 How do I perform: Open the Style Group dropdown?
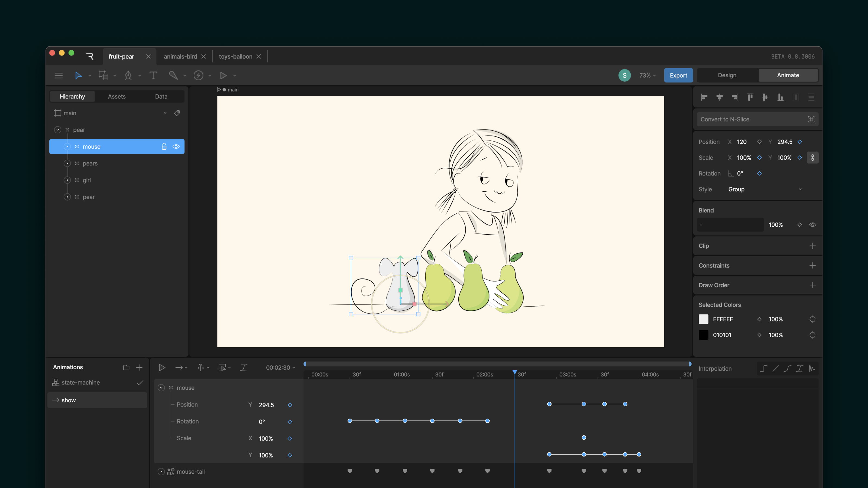coord(765,189)
